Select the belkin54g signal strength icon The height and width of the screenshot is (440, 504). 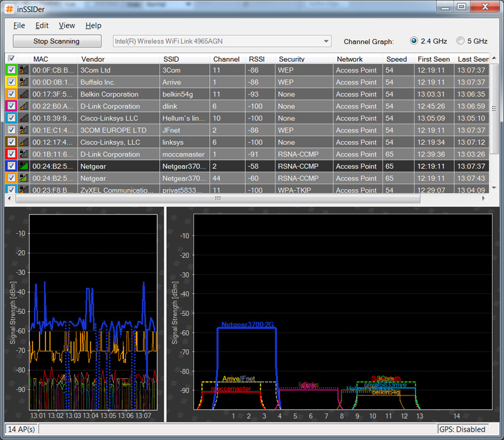pos(25,95)
